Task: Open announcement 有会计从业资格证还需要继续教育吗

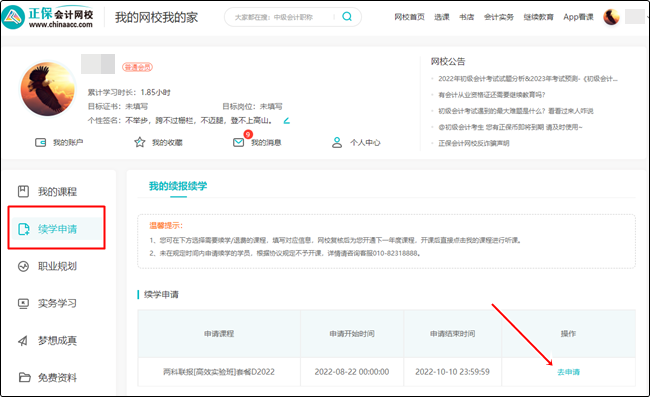Action: [x=492, y=95]
